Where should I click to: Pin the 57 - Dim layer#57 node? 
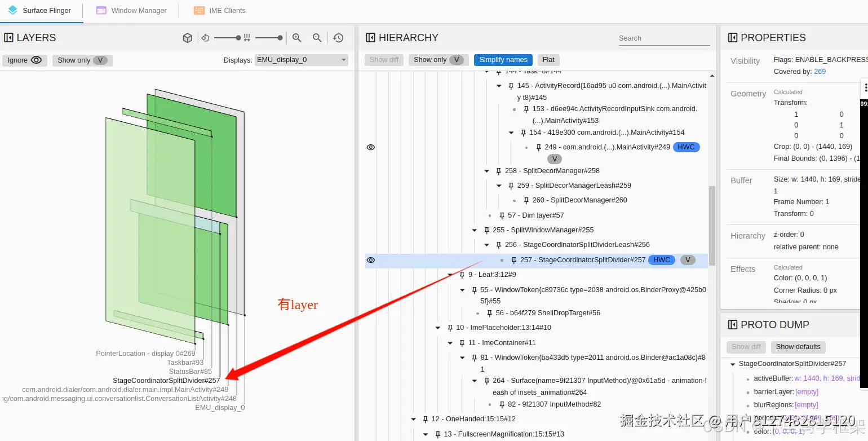pos(502,215)
